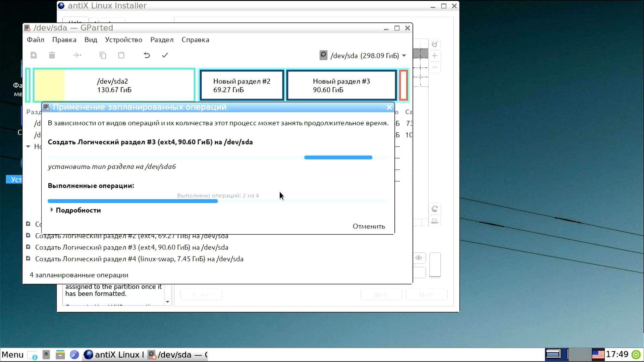This screenshot has height=362, width=644.
Task: Select pending operation for logical partition #4
Action: (x=139, y=258)
